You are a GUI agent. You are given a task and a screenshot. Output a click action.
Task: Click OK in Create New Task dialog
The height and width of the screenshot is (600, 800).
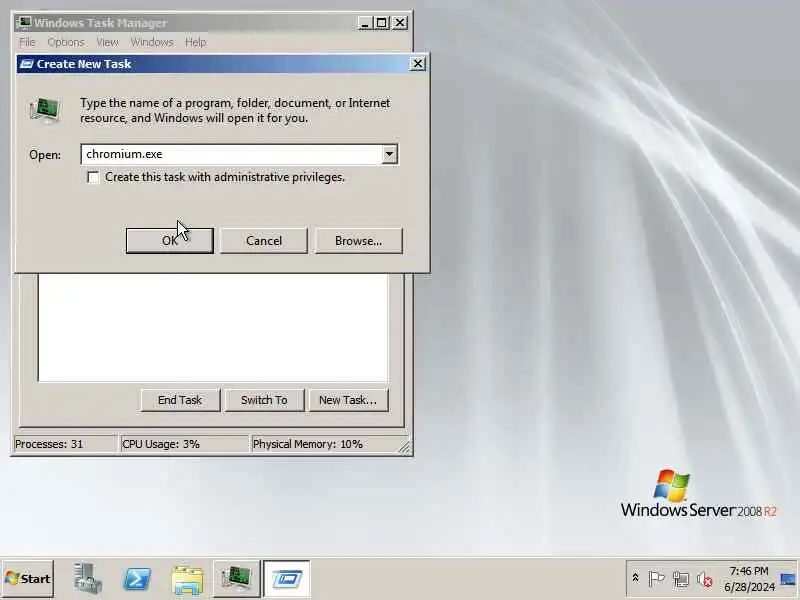pos(169,241)
